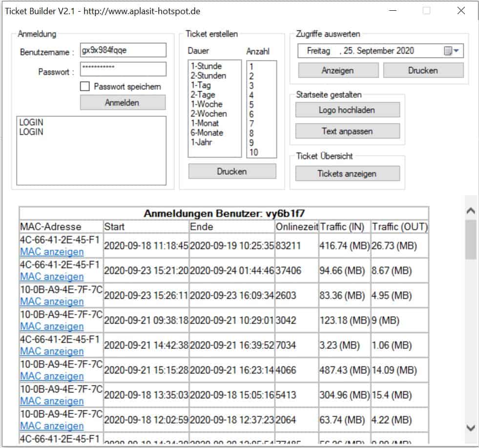The height and width of the screenshot is (448, 479).
Task: Open the date picker calendar dropdown
Action: coord(451,51)
